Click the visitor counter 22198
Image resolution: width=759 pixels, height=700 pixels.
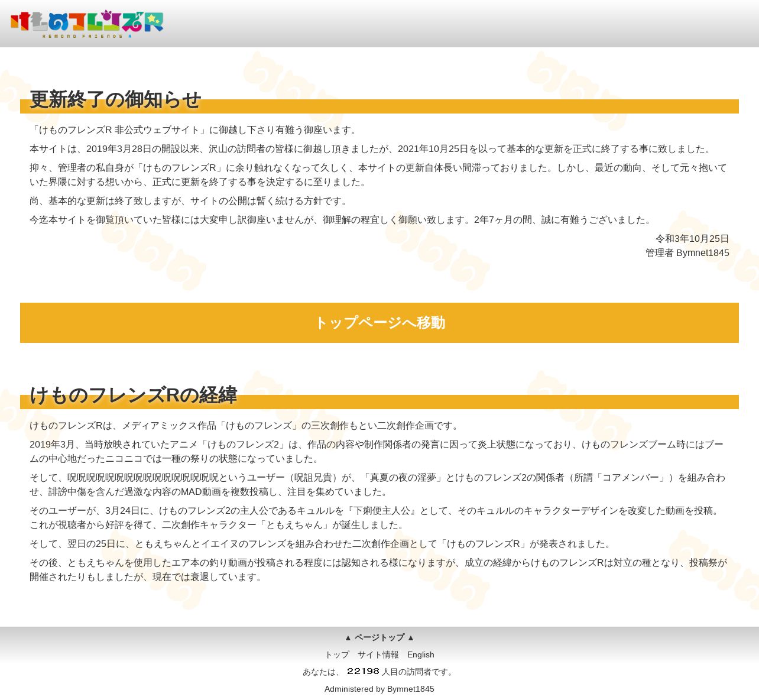tap(363, 671)
